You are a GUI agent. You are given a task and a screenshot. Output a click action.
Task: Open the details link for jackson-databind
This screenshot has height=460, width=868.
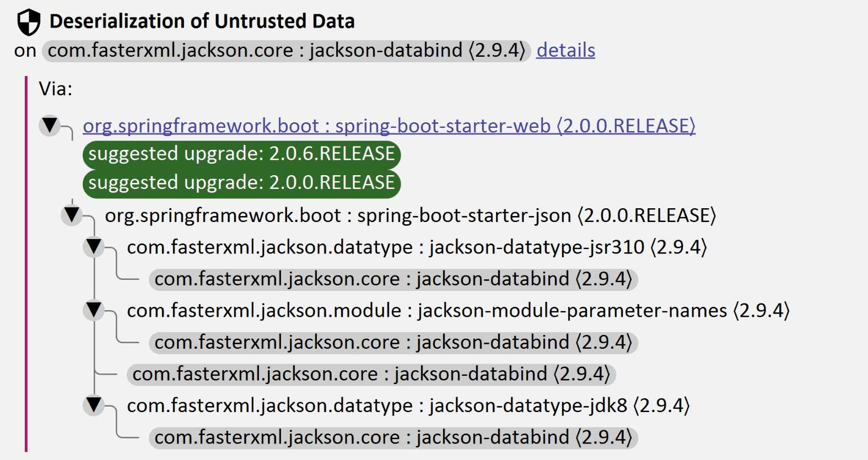[x=565, y=50]
